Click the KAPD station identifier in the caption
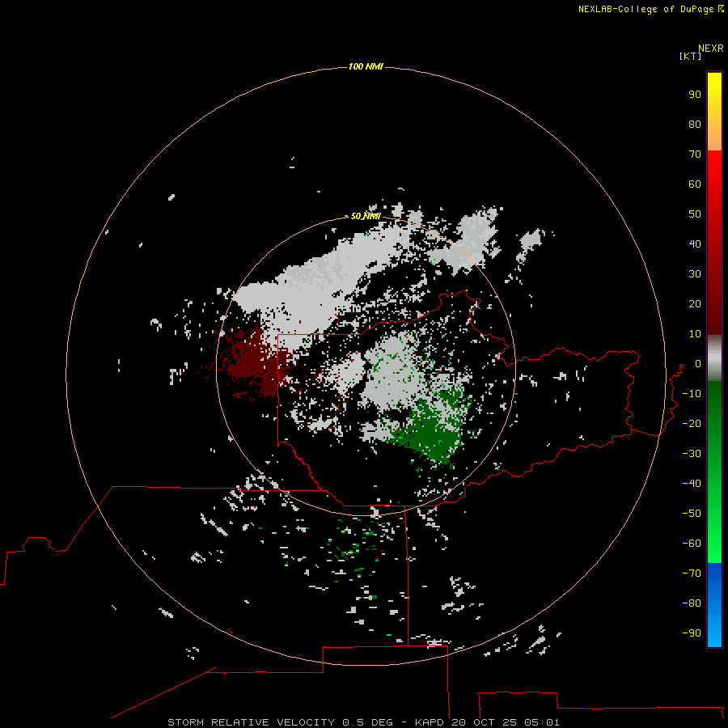The image size is (728, 728). pos(431,722)
